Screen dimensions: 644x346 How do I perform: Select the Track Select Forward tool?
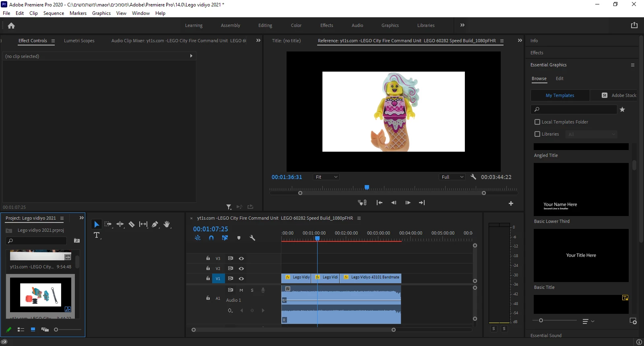click(108, 224)
